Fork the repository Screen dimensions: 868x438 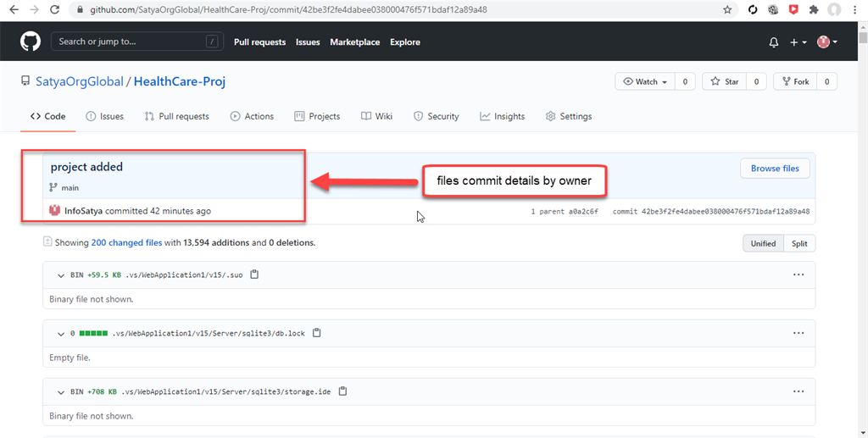(x=795, y=81)
